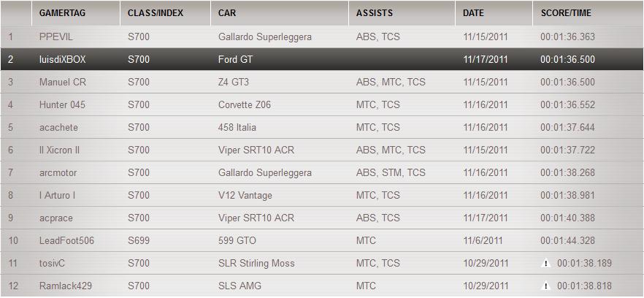Open acachete's profile link
The width and height of the screenshot is (644, 298).
pos(58,127)
